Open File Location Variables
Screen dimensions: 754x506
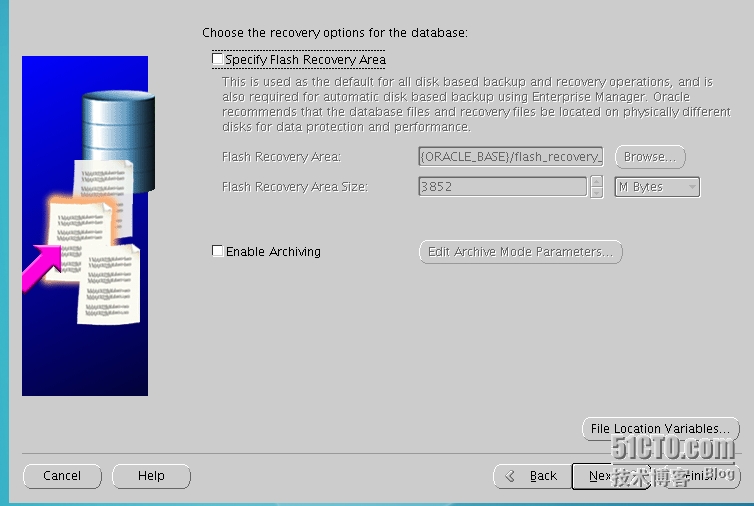click(x=661, y=429)
